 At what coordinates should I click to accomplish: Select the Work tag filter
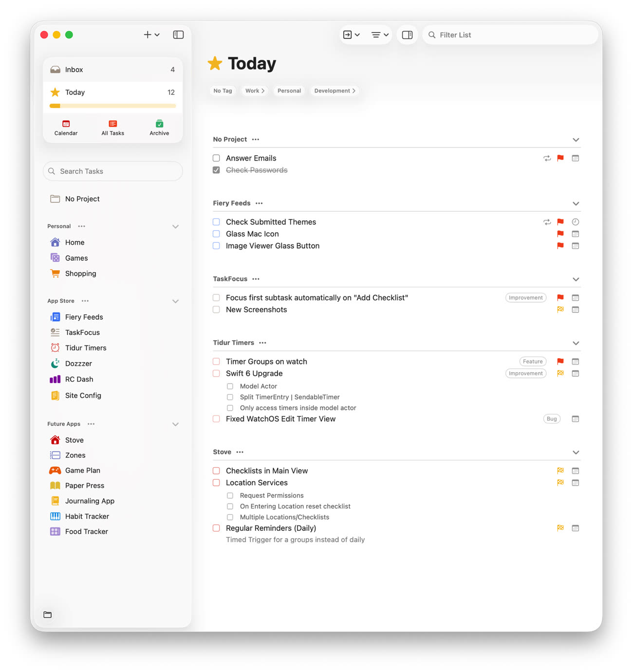click(254, 91)
